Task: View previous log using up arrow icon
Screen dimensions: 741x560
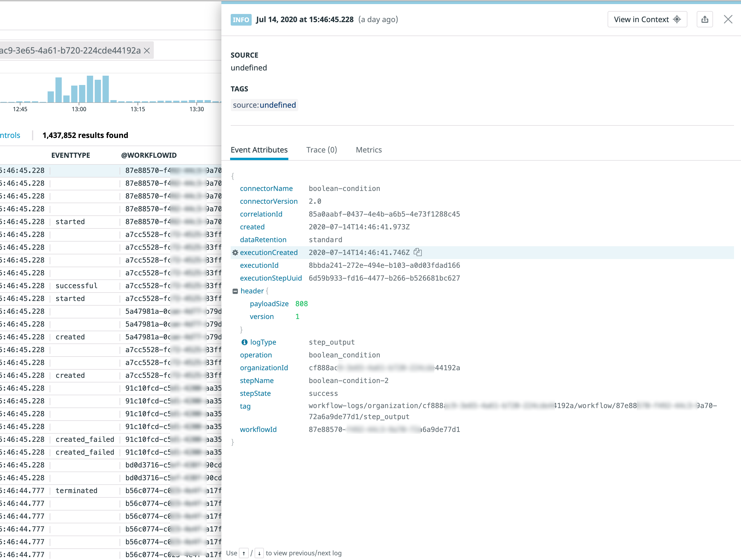Action: click(x=244, y=553)
